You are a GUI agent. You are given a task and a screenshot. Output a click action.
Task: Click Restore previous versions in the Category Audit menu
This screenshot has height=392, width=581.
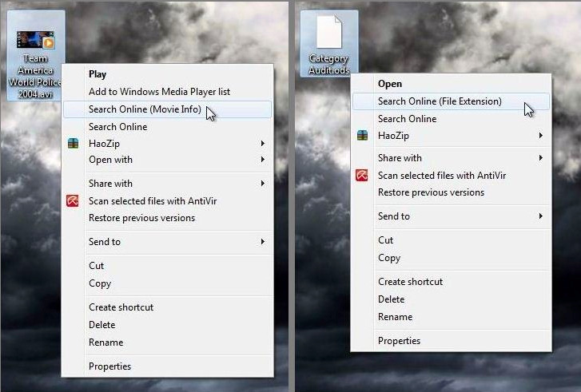pos(431,192)
